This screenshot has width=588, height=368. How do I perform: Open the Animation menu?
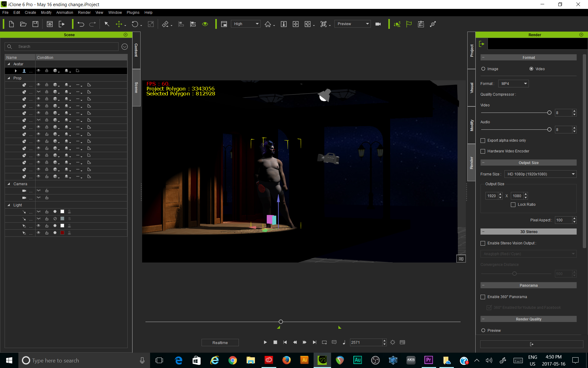tap(65, 13)
